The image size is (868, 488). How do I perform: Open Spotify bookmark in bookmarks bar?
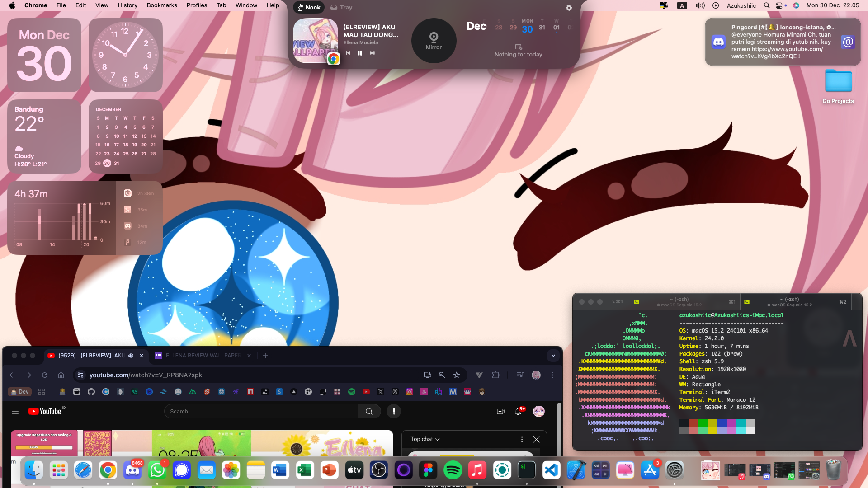click(x=352, y=392)
